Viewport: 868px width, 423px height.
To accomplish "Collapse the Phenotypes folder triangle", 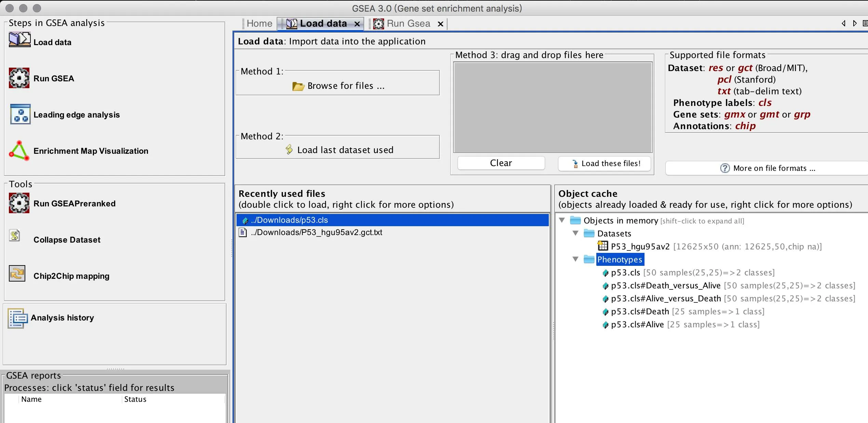I will click(576, 259).
